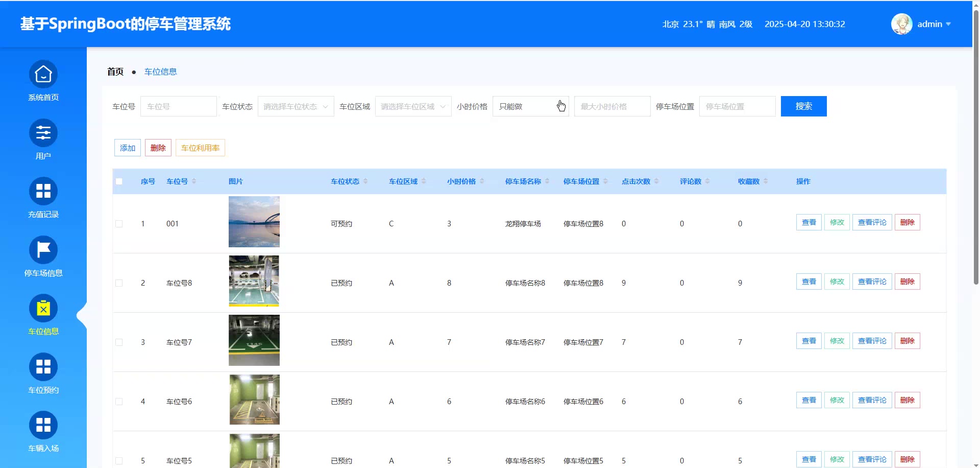980x468 pixels.
Task: Click the 停车场位置 search input field
Action: pyautogui.click(x=737, y=106)
